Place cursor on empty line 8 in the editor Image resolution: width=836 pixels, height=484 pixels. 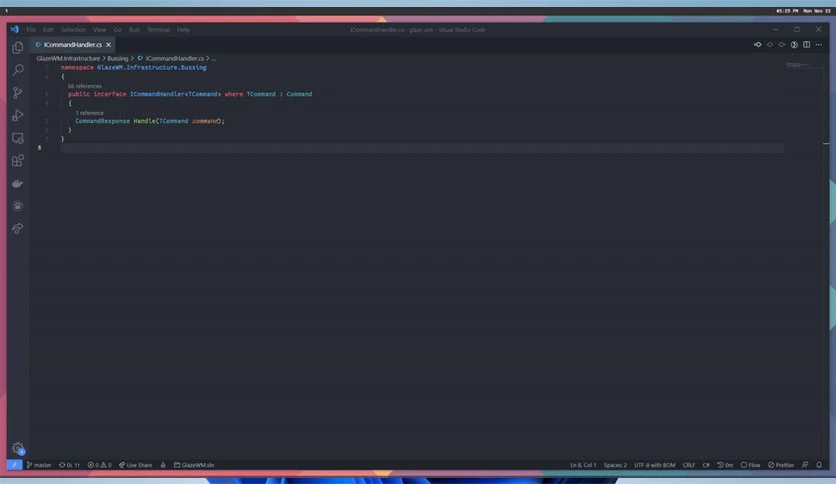click(422, 148)
